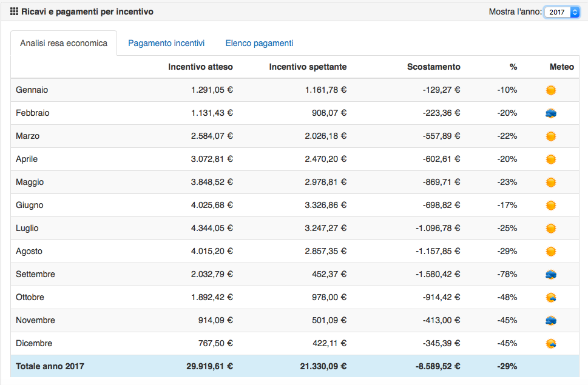Click the partly cloudy icon for Ottobre
The image size is (588, 385).
point(550,298)
